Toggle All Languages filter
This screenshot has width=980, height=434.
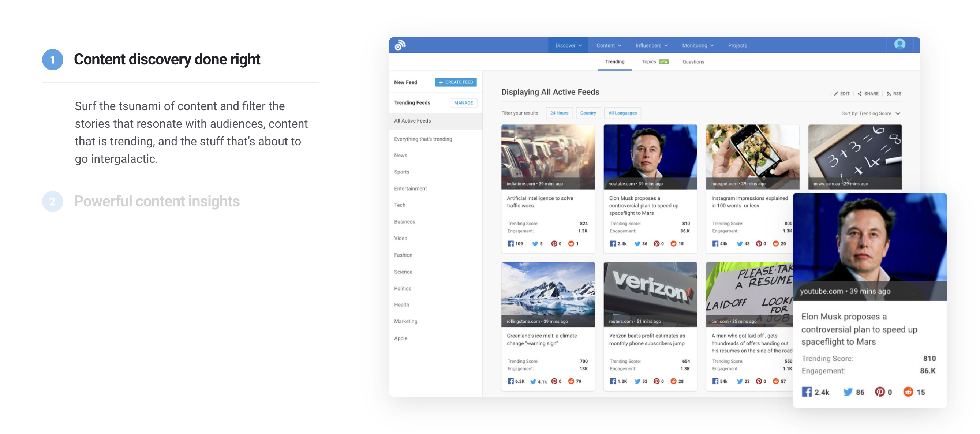[x=623, y=113]
